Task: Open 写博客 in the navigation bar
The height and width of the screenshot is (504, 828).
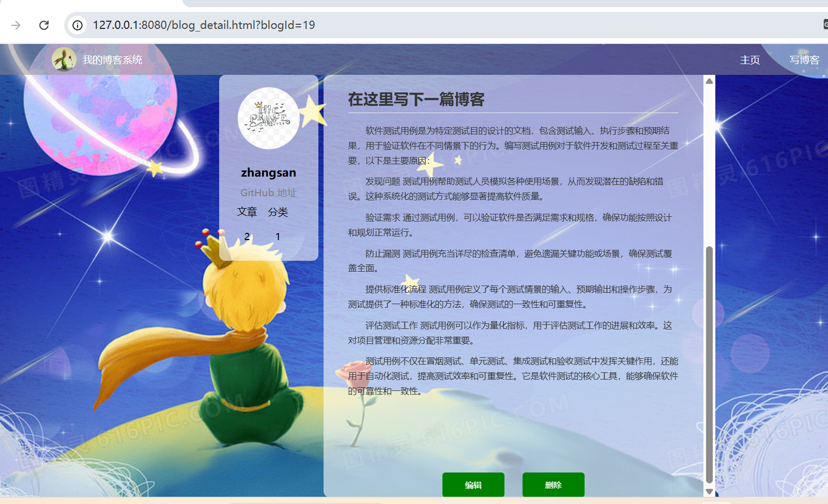Action: [x=804, y=60]
